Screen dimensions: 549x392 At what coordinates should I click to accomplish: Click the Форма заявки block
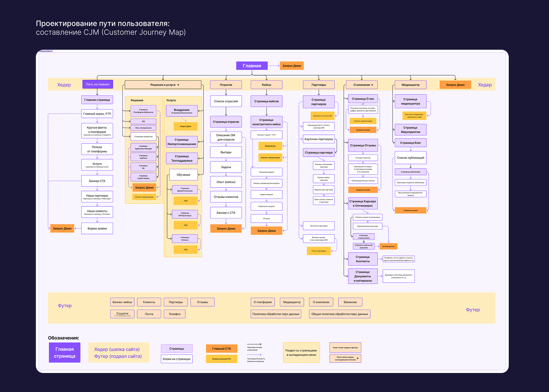(97, 228)
